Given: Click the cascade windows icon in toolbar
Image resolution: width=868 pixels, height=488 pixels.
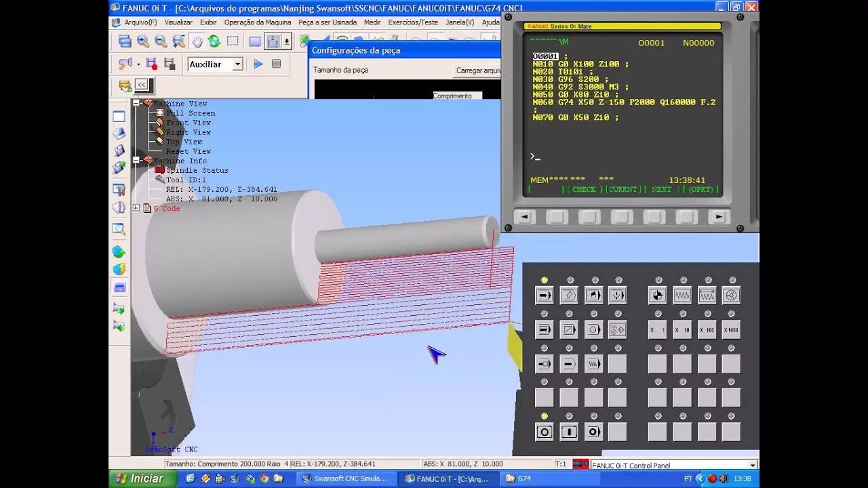Looking at the screenshot, I should point(125,41).
